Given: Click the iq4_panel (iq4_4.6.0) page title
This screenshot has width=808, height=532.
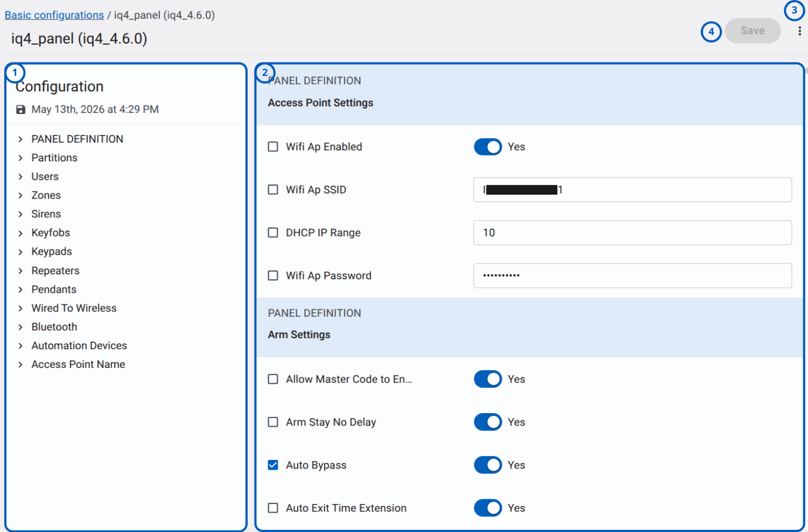Looking at the screenshot, I should [79, 39].
